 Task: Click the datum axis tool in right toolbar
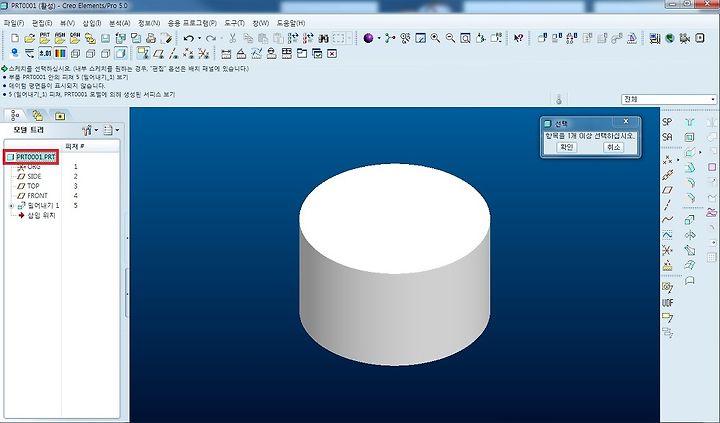click(667, 205)
